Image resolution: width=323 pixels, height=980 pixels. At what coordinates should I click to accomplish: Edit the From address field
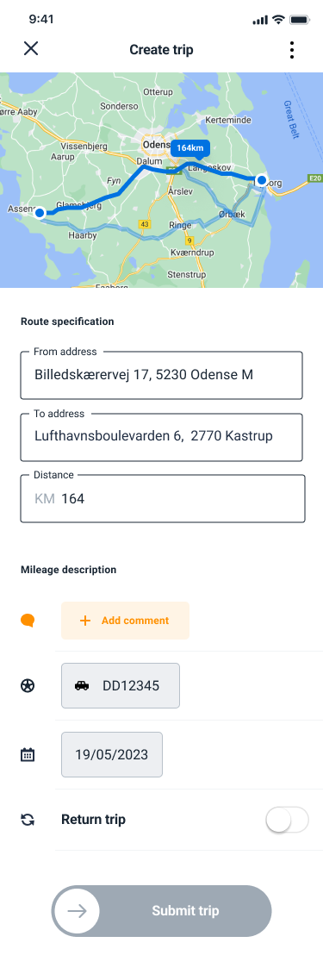[162, 375]
